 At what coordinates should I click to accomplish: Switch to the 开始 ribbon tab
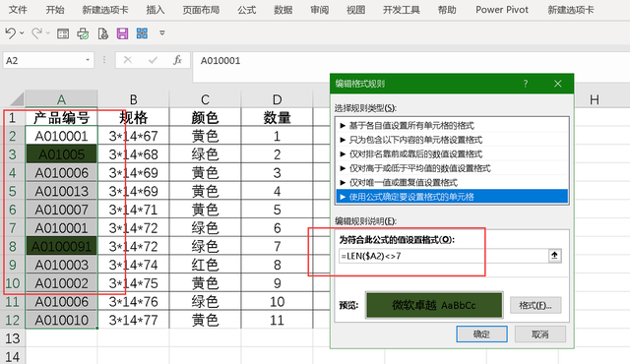pos(55,10)
